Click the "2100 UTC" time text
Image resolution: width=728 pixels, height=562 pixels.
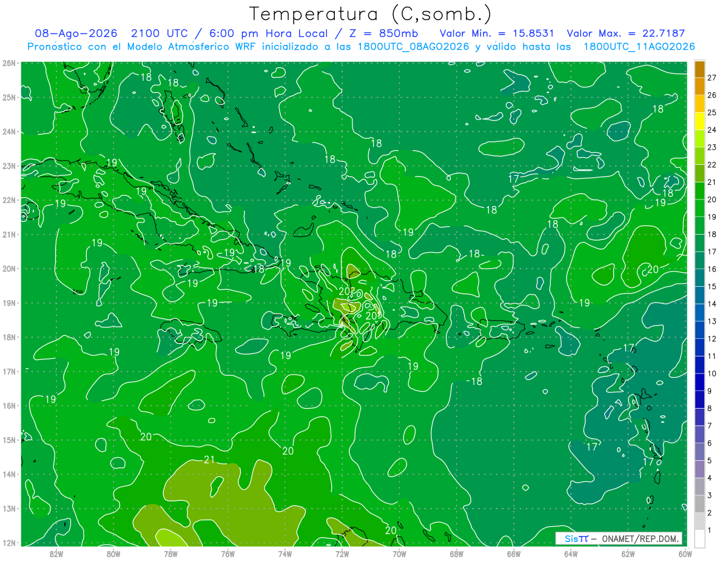click(160, 34)
